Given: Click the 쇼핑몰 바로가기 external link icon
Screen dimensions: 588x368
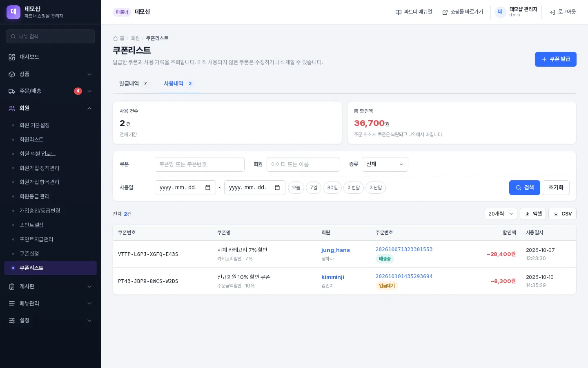Looking at the screenshot, I should (x=445, y=12).
